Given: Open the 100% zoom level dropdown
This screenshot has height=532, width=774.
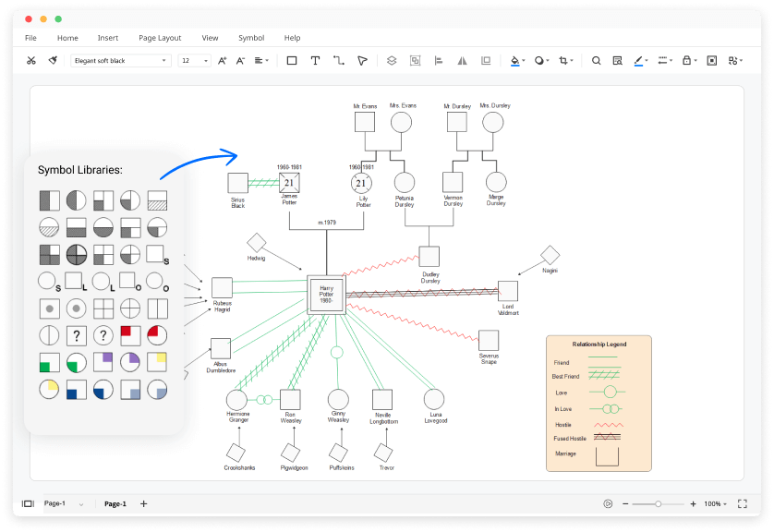Looking at the screenshot, I should pos(715,504).
